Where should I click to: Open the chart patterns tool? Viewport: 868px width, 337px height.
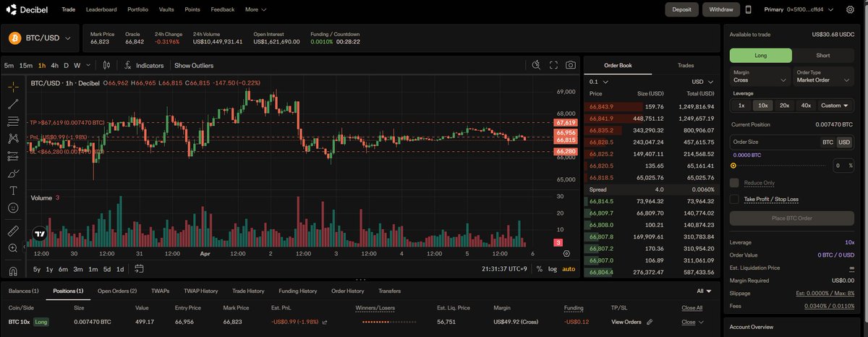point(13,138)
